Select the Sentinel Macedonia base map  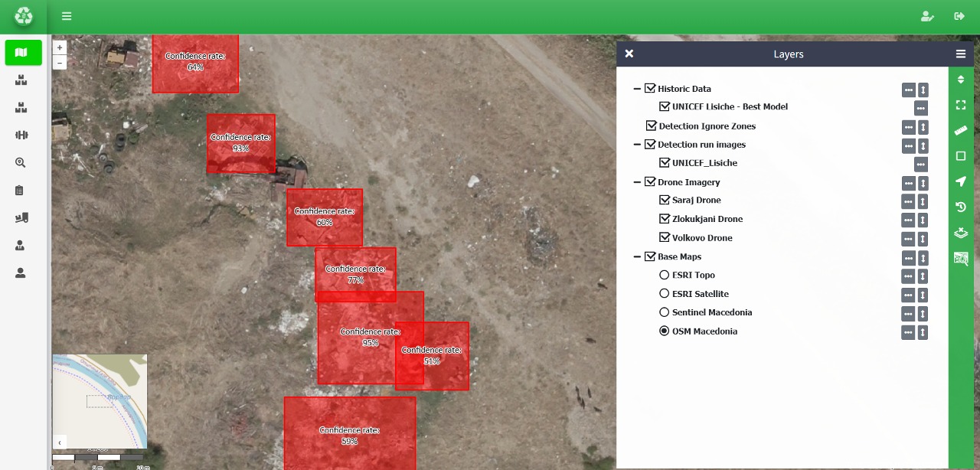pos(665,313)
